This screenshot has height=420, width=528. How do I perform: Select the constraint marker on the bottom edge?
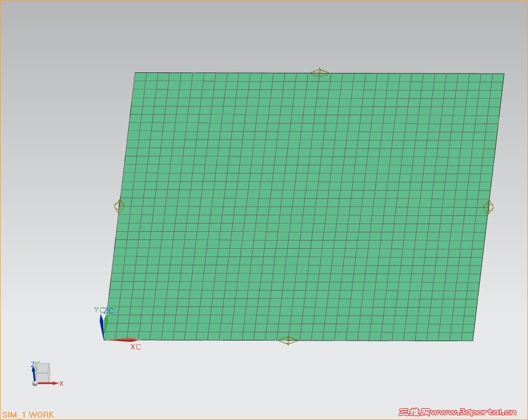click(288, 341)
